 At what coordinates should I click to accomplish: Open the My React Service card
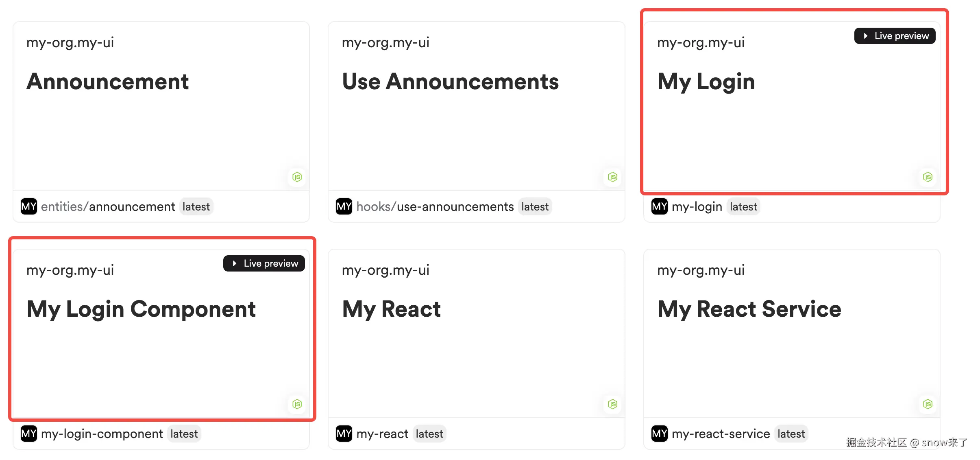749,309
